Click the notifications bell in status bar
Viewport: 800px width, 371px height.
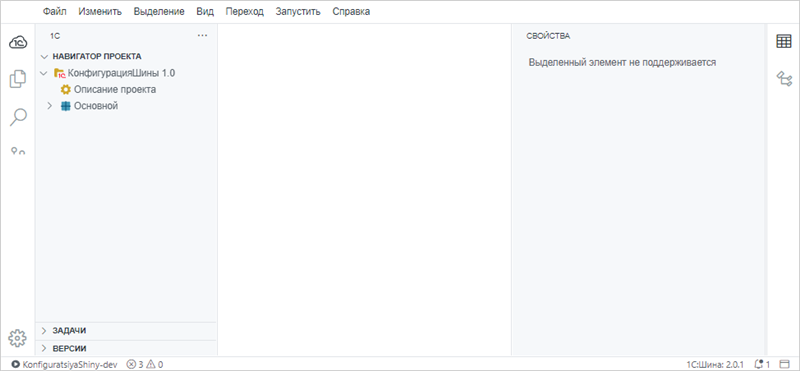pos(758,364)
